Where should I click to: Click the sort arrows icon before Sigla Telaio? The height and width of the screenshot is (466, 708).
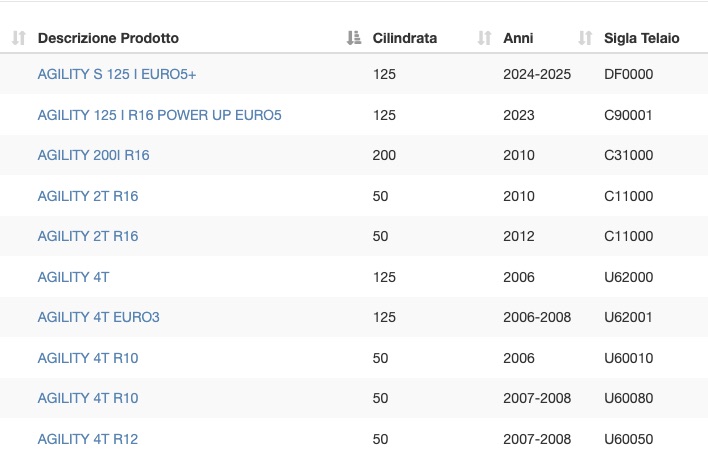pos(585,38)
